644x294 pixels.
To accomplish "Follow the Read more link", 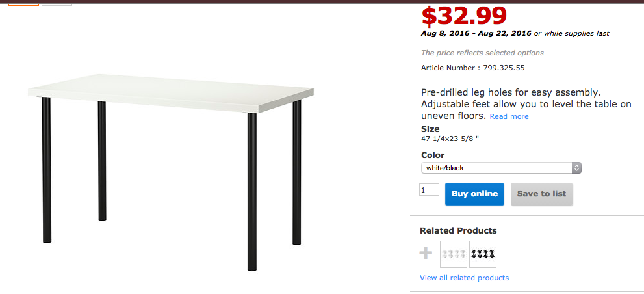I will pyautogui.click(x=509, y=116).
